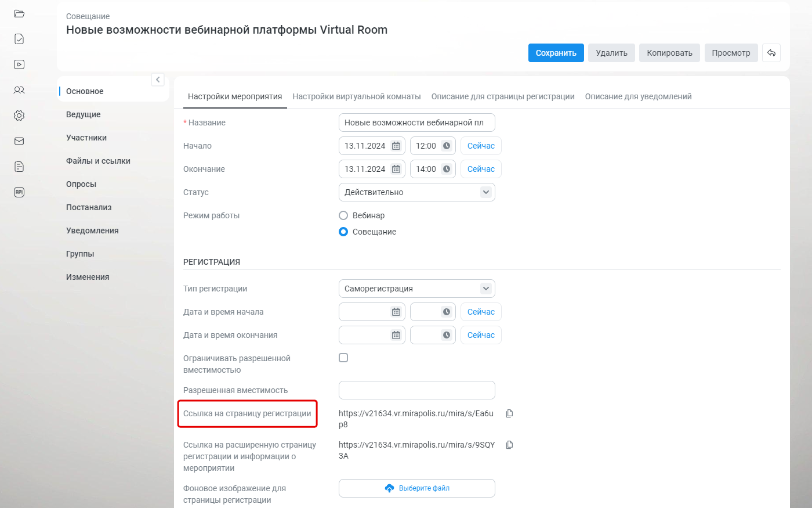This screenshot has height=508, width=812.
Task: Click the Удалить button
Action: pos(612,53)
